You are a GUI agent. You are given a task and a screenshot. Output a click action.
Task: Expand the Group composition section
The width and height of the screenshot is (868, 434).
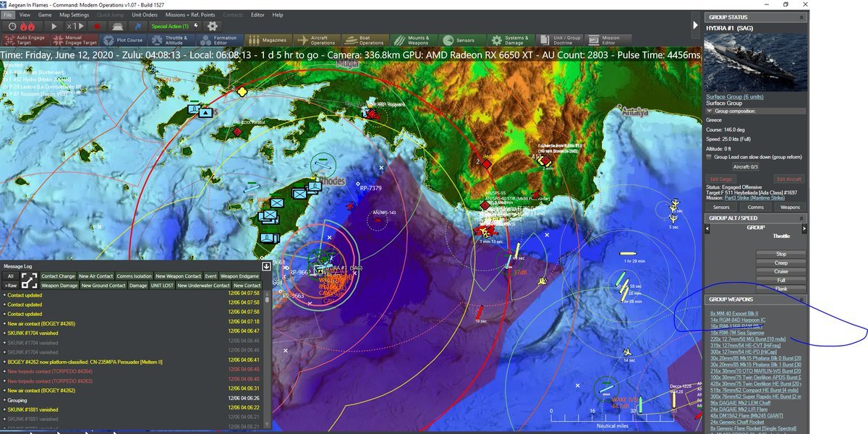[709, 111]
